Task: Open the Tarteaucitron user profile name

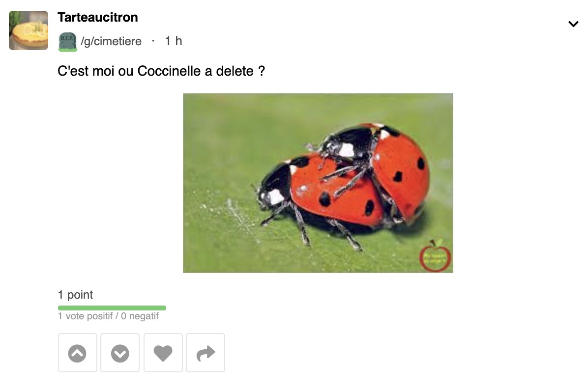Action: pyautogui.click(x=97, y=17)
